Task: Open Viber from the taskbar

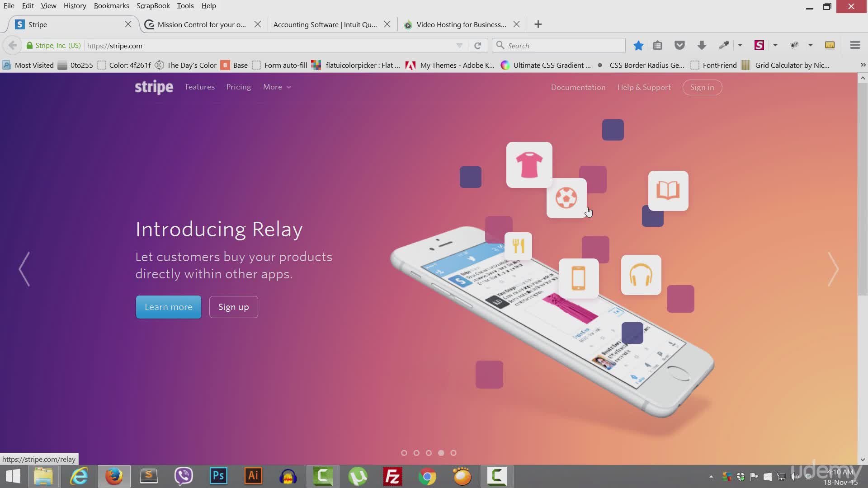Action: click(x=184, y=476)
